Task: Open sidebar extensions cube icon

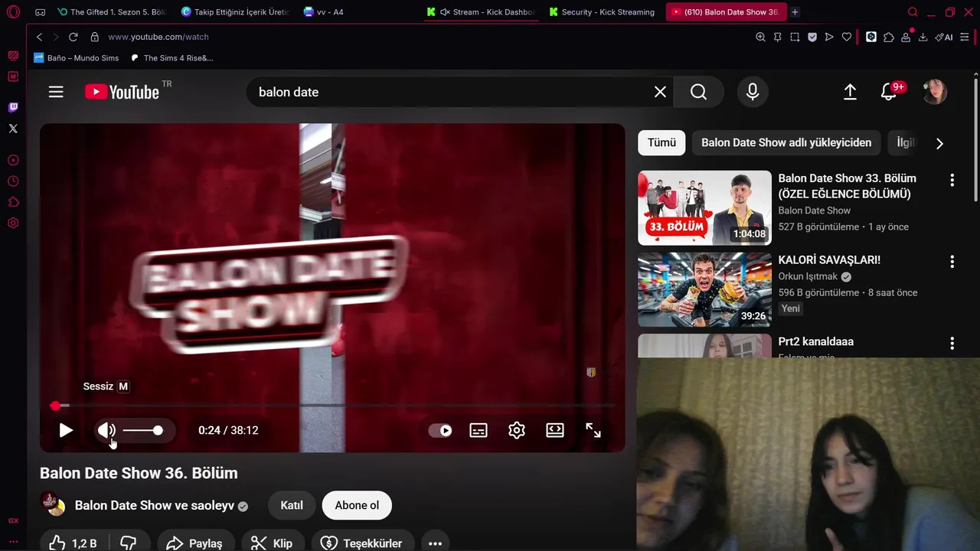Action: 13,202
